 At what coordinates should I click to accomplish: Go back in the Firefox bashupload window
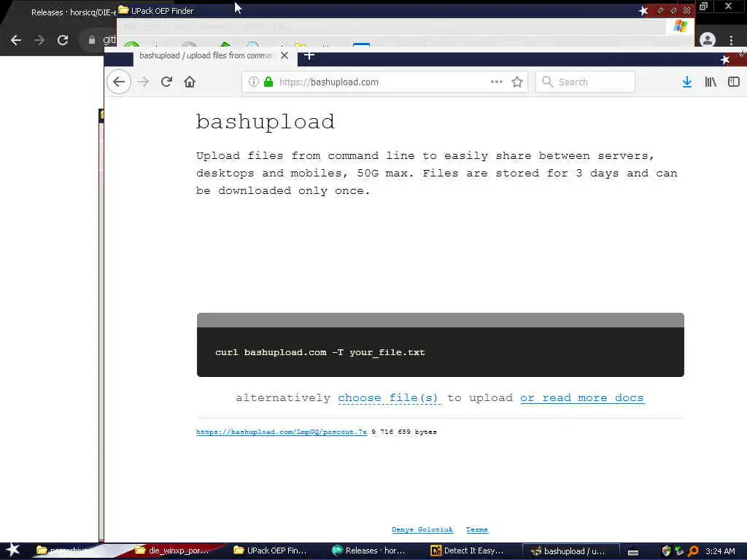point(119,82)
